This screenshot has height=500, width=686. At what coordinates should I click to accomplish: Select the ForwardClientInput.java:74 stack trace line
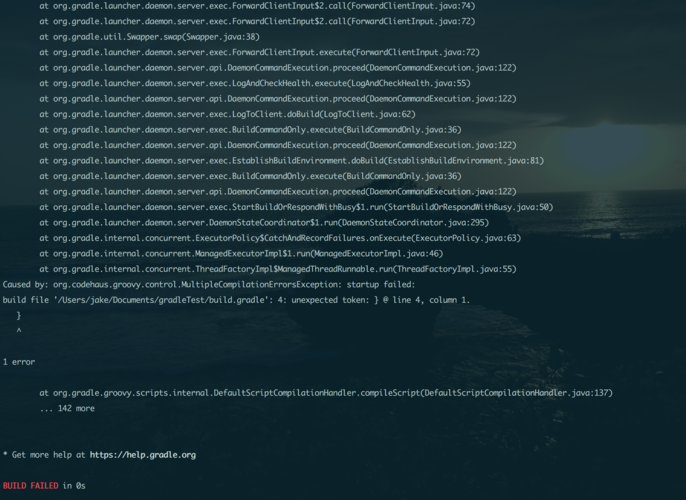click(x=257, y=6)
